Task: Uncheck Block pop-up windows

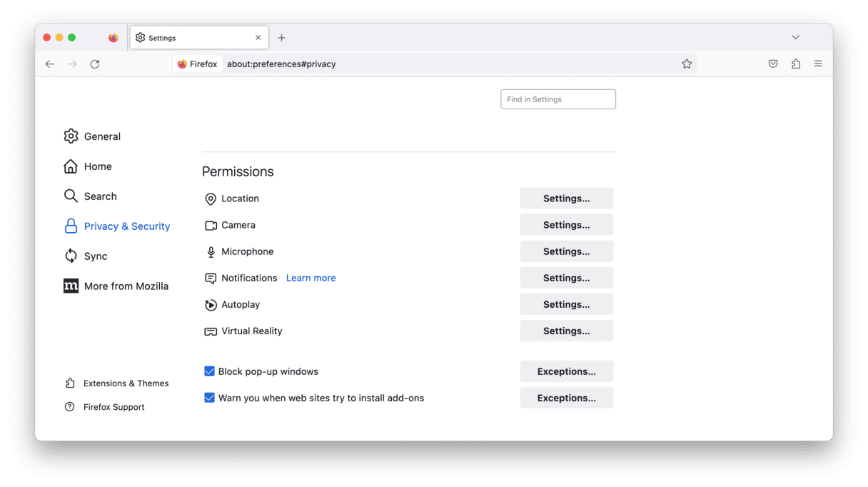Action: click(210, 371)
